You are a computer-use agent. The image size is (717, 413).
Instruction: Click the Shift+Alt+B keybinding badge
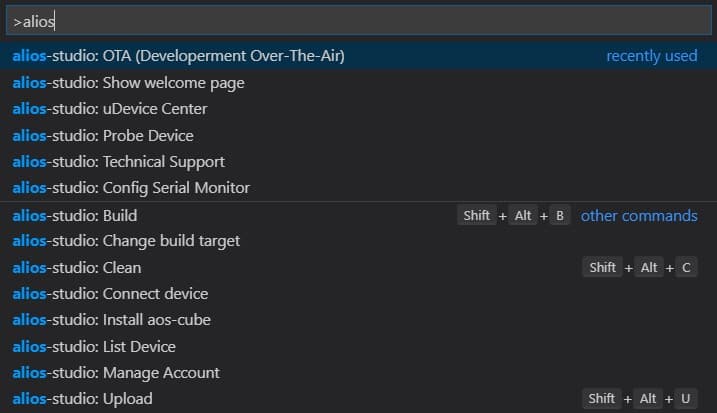click(x=514, y=215)
